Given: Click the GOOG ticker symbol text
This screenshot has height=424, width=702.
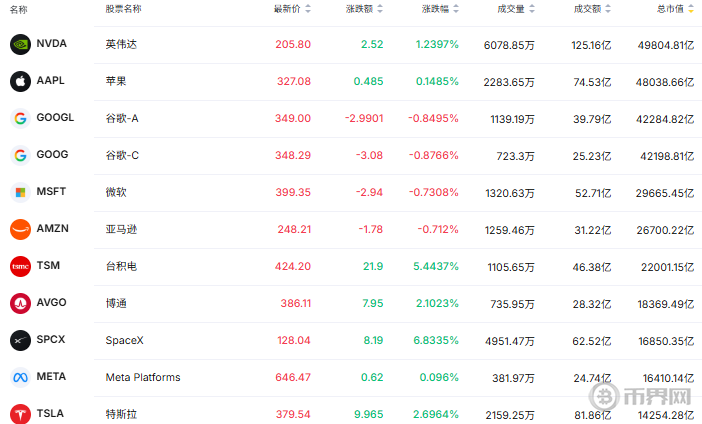Looking at the screenshot, I should (x=52, y=154).
